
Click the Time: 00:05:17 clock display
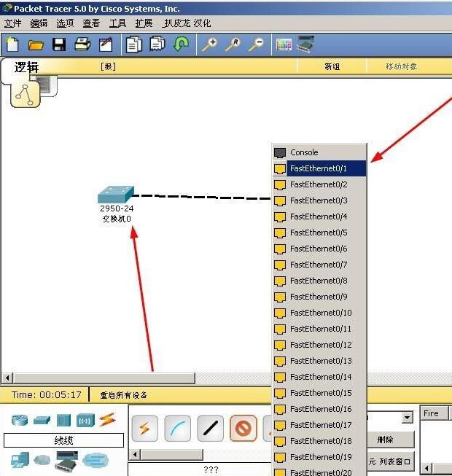(47, 394)
